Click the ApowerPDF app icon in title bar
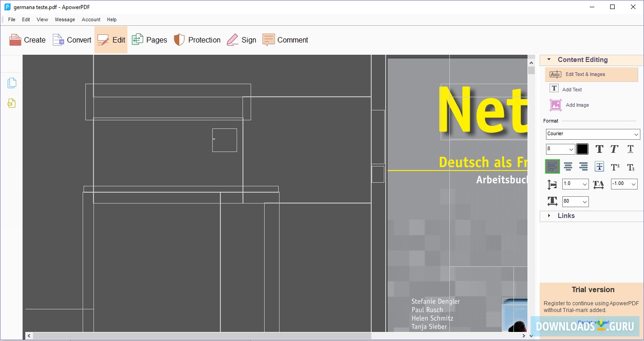Screen dimensions: 644x341 (7, 7)
